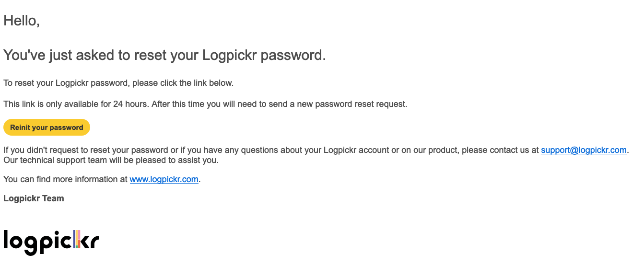Click the Logpickr Team signature text
The image size is (644, 266).
[x=34, y=198]
